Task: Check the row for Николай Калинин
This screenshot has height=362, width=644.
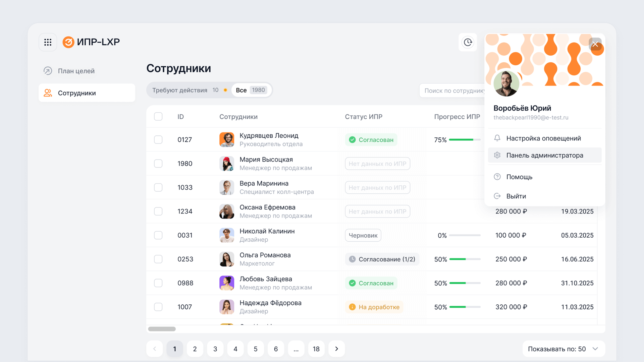Action: pos(158,235)
